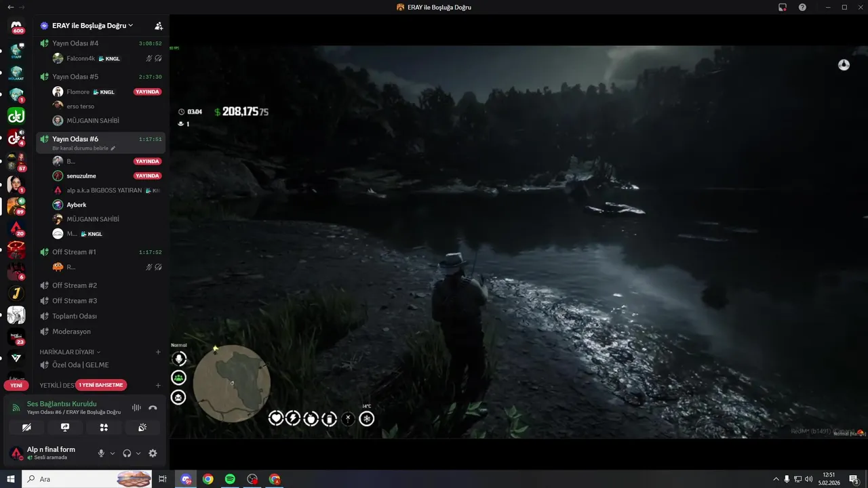The image size is (868, 488).
Task: Open the green dJ server icon
Action: [16, 116]
